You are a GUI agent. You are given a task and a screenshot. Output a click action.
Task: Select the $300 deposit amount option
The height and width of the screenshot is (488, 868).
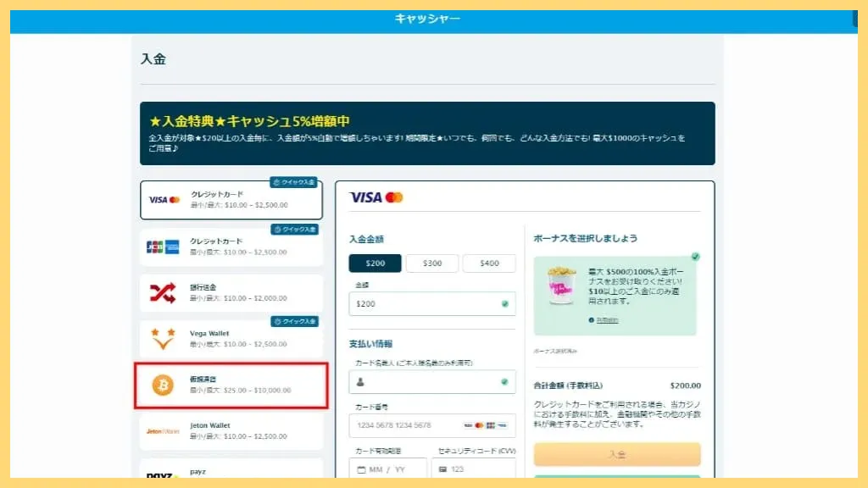432,263
